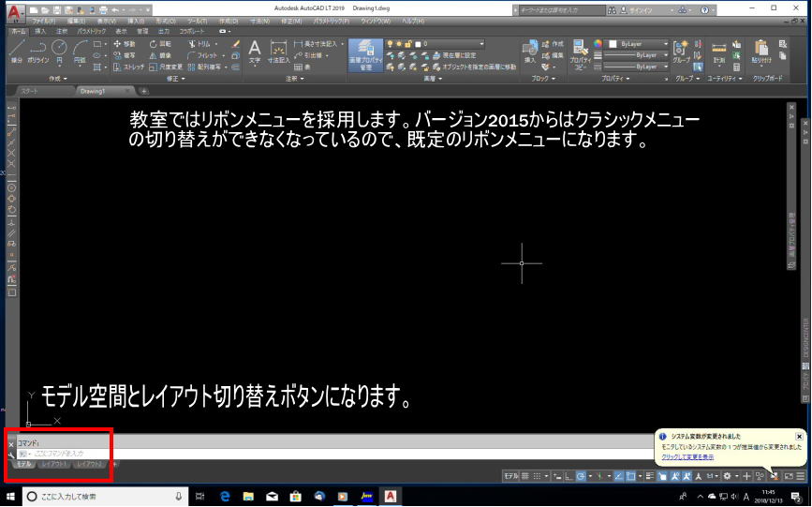Expand the 画層 (Layers) panel
Screen dimensions: 812x507
[x=433, y=79]
